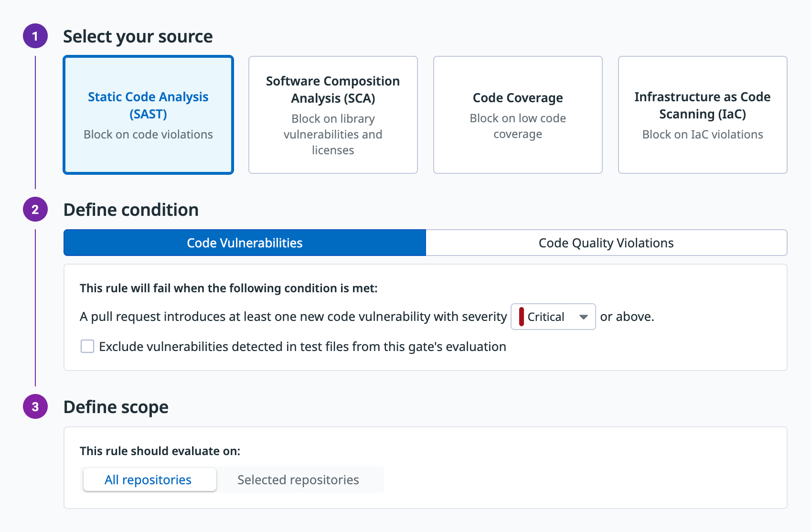The image size is (811, 532).
Task: Switch to the Code Vulnerabilities tab
Action: [245, 243]
